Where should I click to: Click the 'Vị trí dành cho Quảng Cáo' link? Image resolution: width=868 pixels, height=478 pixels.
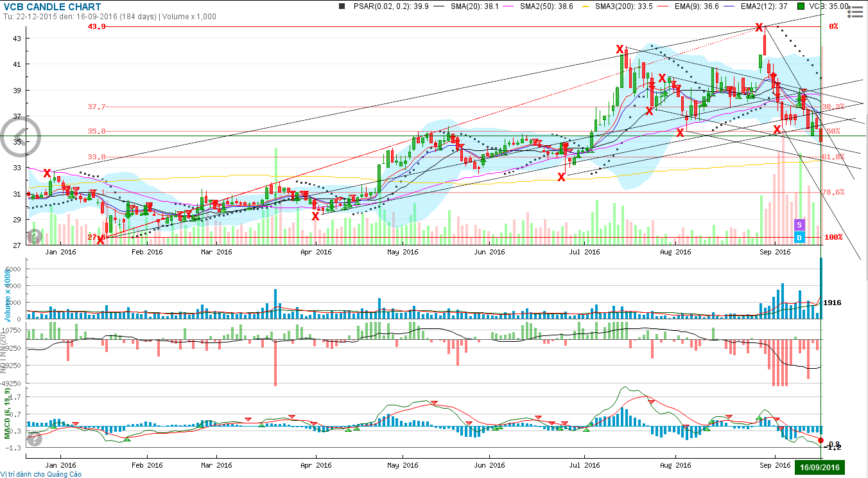[40, 474]
